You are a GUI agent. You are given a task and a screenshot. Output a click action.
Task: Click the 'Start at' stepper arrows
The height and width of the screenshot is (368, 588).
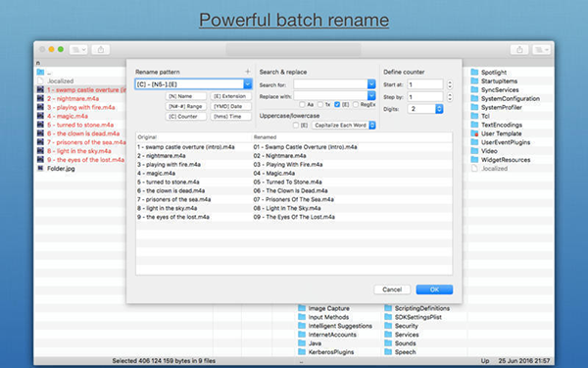point(450,84)
